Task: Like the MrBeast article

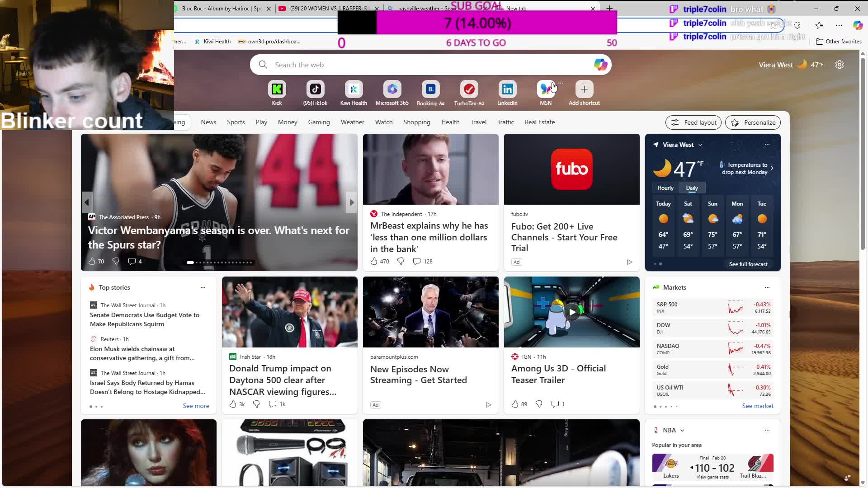Action: (374, 261)
